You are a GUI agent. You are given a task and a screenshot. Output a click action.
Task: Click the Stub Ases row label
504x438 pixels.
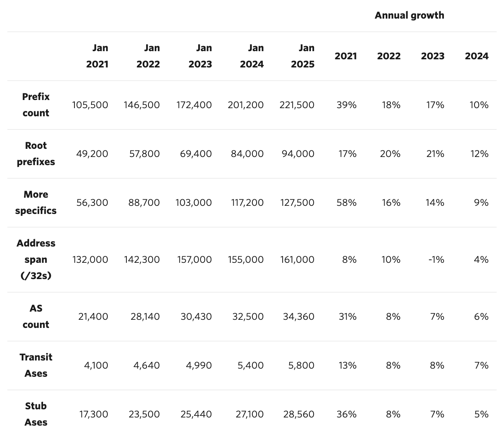[x=36, y=414]
